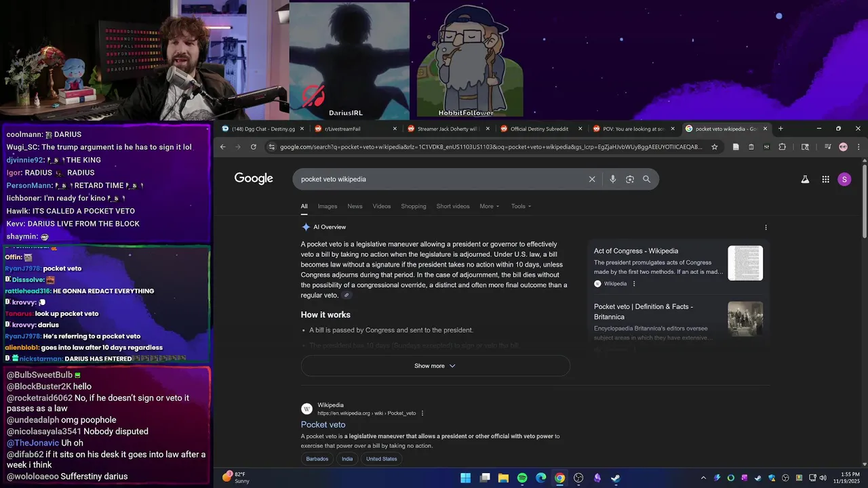Expand AI Overview with Show more
This screenshot has height=488, width=868.
(x=435, y=366)
